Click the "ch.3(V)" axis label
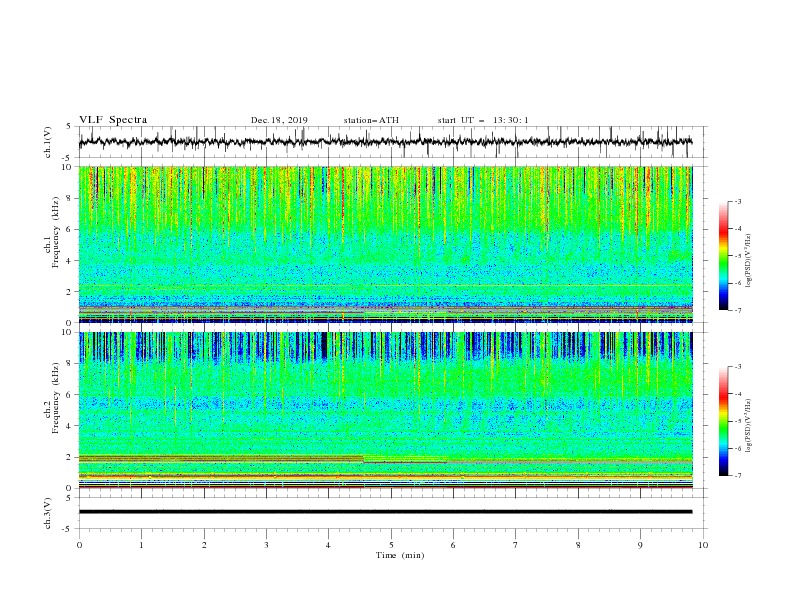 (48, 513)
